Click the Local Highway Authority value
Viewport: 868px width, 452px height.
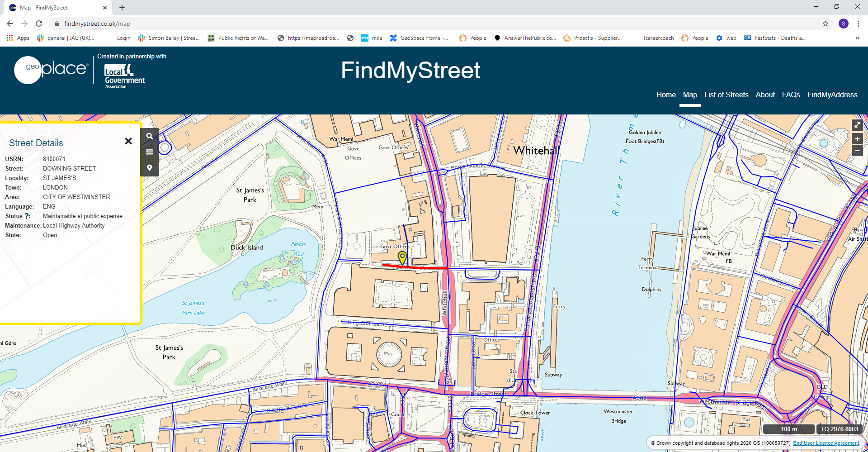point(74,225)
